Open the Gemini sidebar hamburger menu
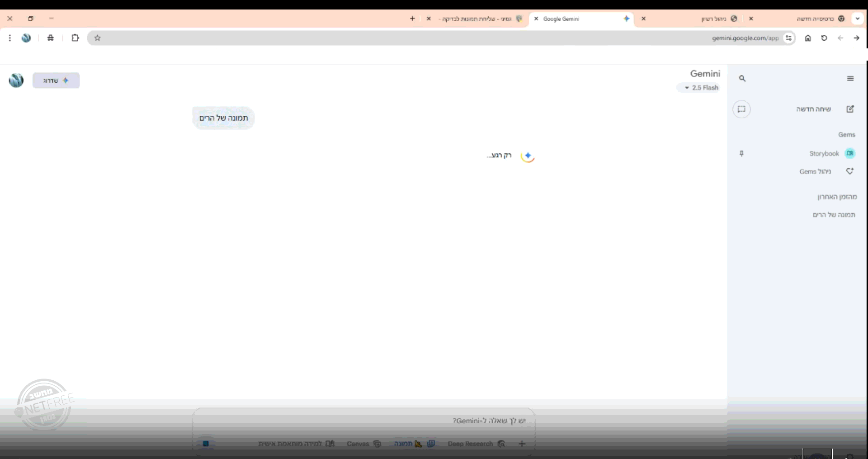 [850, 79]
